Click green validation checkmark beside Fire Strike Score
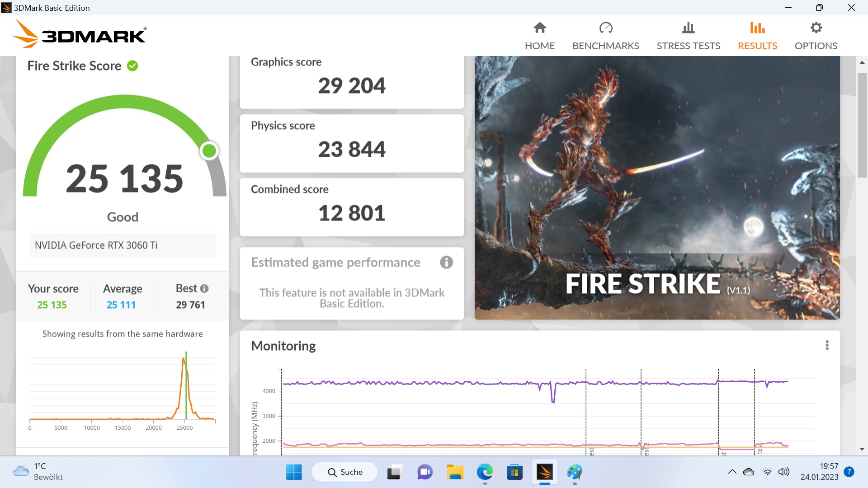 pyautogui.click(x=132, y=66)
